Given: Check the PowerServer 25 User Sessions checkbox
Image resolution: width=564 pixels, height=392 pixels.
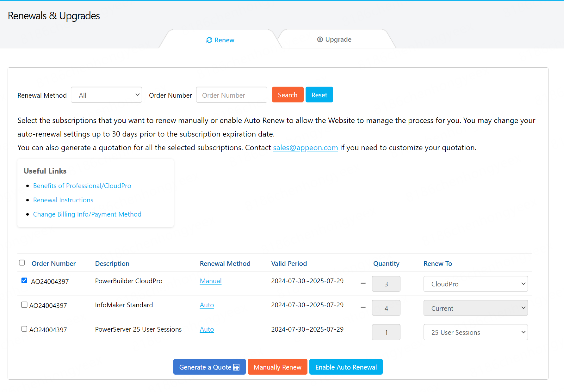Looking at the screenshot, I should click(x=24, y=329).
